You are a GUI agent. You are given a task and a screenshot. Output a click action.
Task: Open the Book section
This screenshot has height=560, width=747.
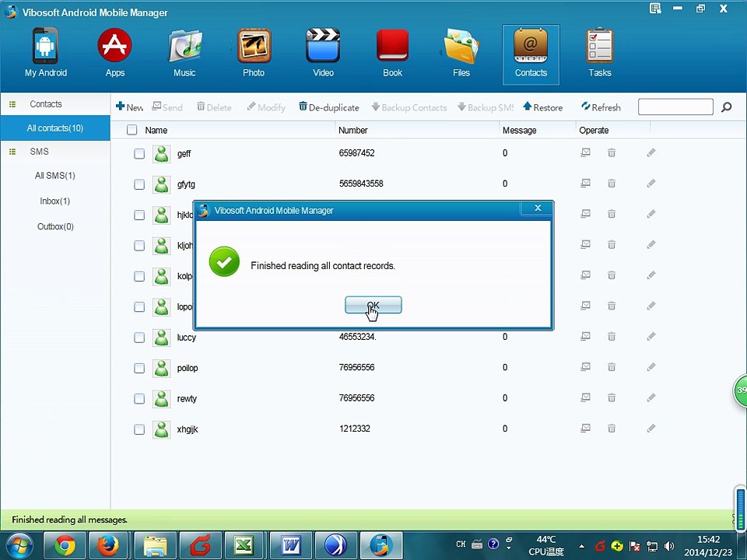392,54
